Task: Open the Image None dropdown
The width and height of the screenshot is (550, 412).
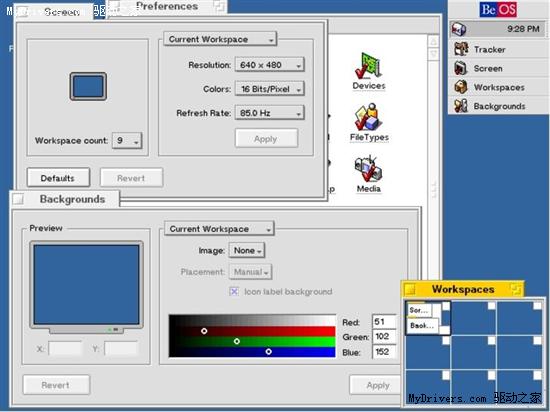Action: point(247,251)
